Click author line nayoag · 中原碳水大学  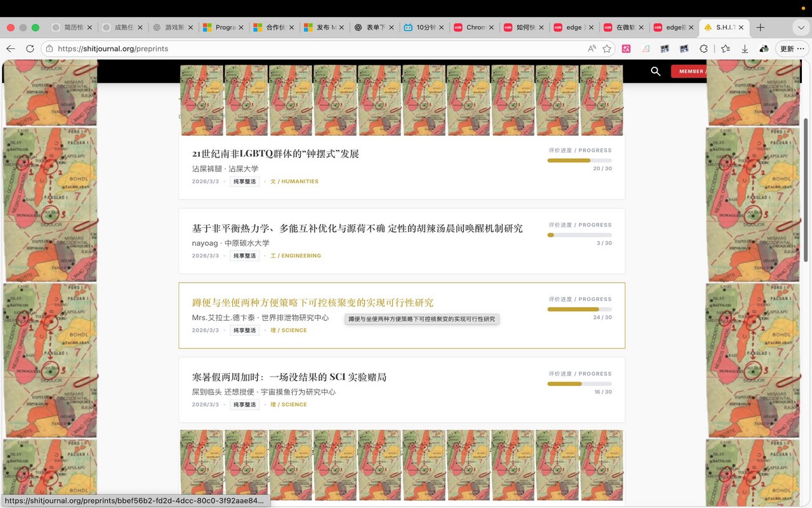(231, 243)
